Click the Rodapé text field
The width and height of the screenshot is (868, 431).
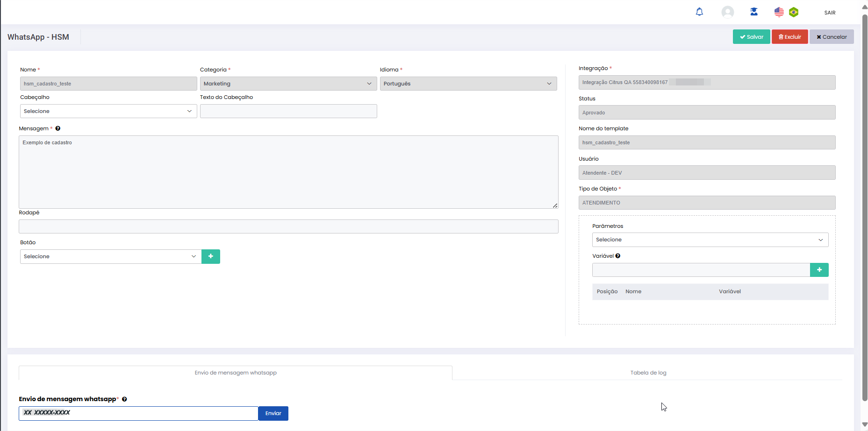click(288, 226)
